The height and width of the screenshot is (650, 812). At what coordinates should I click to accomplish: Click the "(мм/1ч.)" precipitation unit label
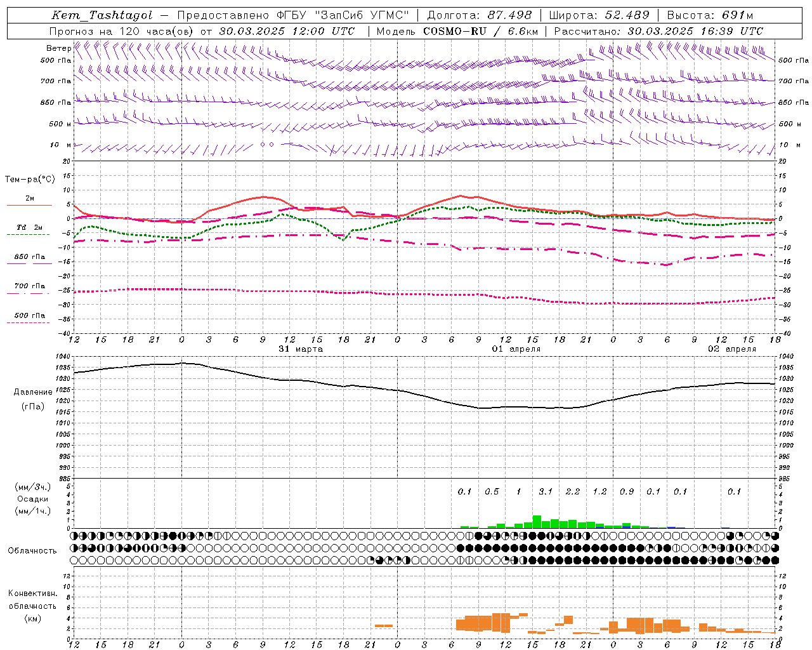(x=33, y=511)
